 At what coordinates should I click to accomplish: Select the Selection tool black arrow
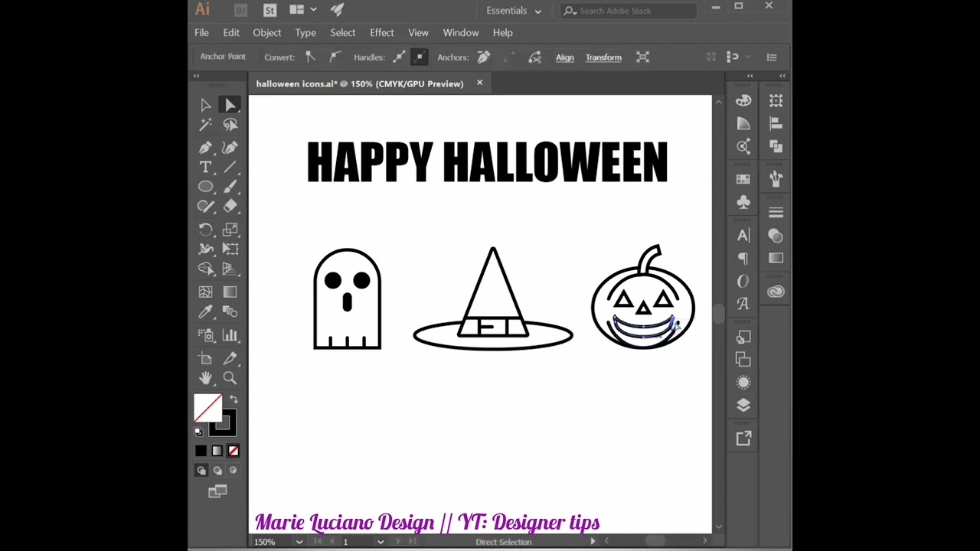tap(205, 105)
